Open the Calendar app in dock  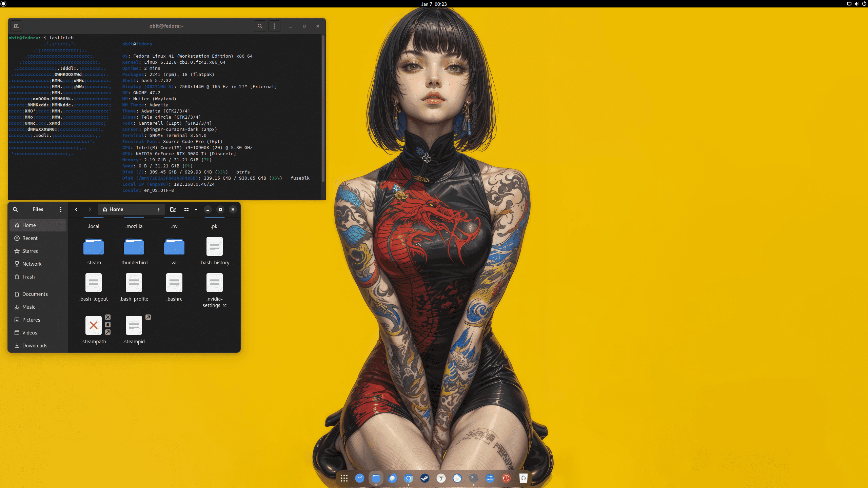441,478
